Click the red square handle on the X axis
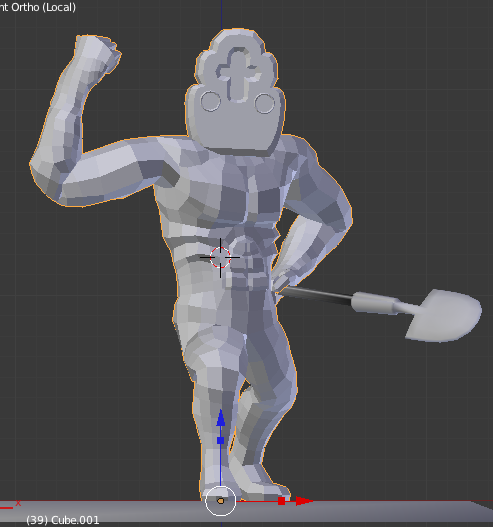Screen dimensions: 493x527 point(282,501)
